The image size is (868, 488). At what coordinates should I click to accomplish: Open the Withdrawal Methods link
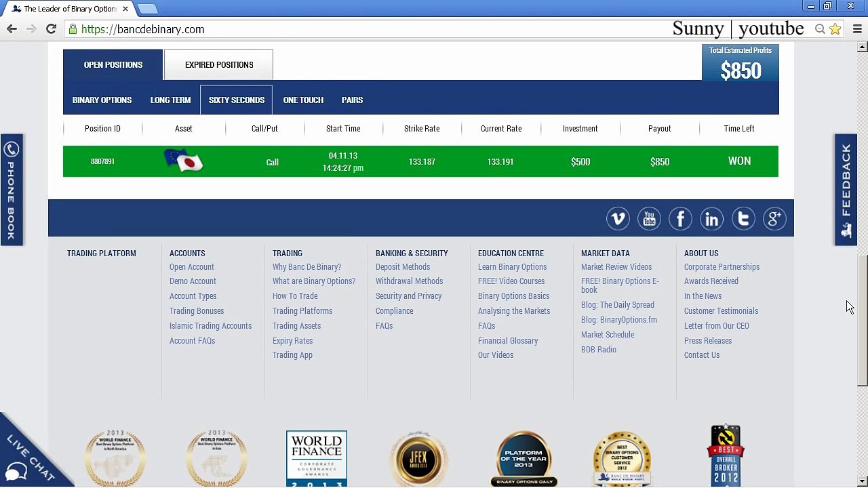(409, 281)
